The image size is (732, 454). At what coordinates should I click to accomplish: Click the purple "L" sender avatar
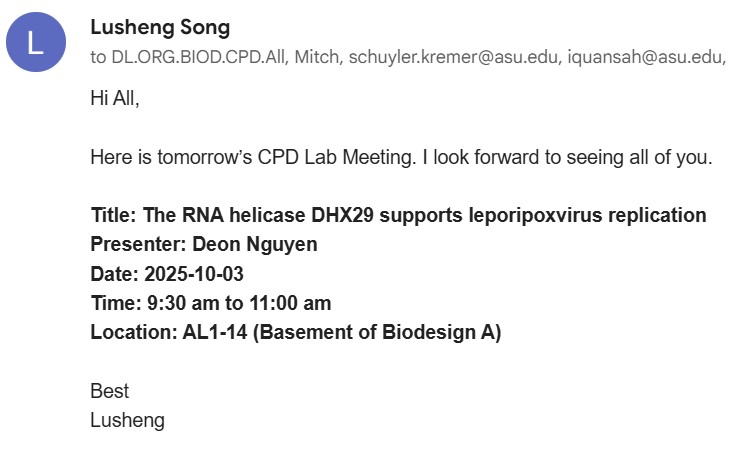click(x=35, y=42)
